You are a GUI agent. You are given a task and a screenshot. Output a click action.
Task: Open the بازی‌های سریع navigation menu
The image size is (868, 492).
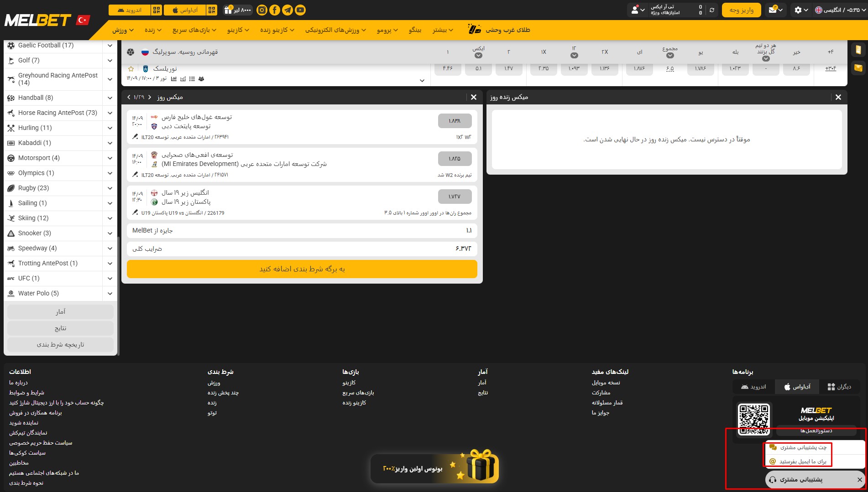[194, 30]
